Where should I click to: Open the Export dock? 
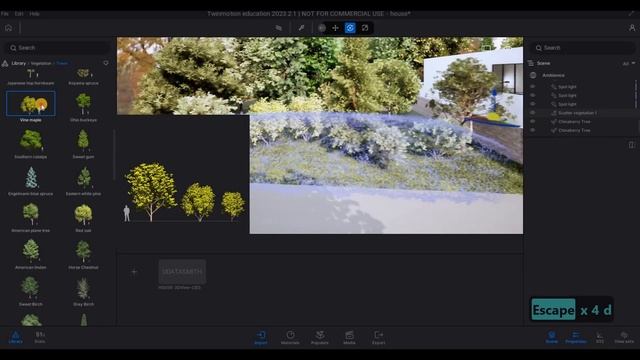[x=378, y=338]
